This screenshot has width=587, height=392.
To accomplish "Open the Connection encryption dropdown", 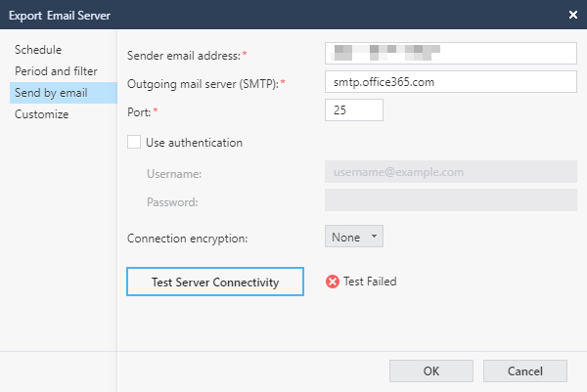I will click(x=353, y=237).
